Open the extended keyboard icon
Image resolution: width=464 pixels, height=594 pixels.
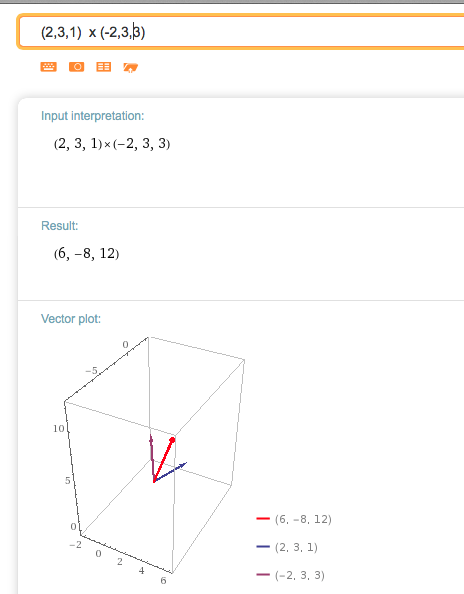pyautogui.click(x=48, y=67)
